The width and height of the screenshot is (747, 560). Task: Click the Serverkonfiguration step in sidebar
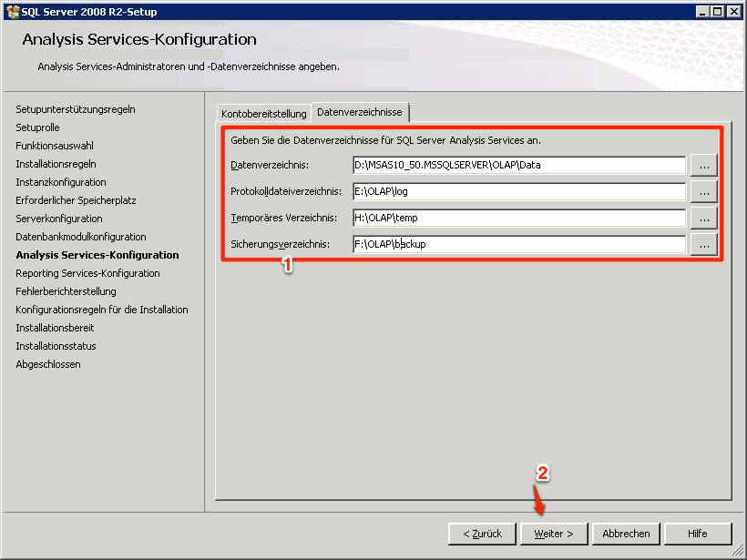point(59,219)
